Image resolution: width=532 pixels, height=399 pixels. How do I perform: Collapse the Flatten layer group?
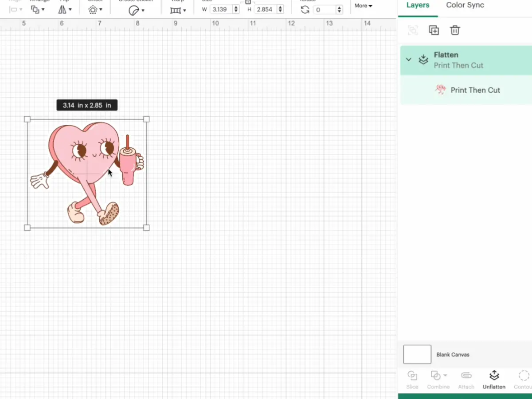pyautogui.click(x=409, y=59)
